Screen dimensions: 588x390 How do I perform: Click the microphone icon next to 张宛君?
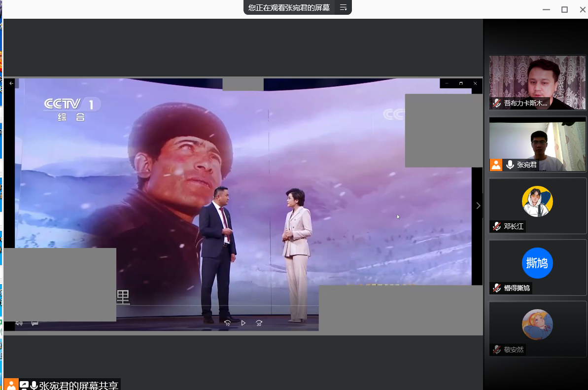tap(510, 165)
